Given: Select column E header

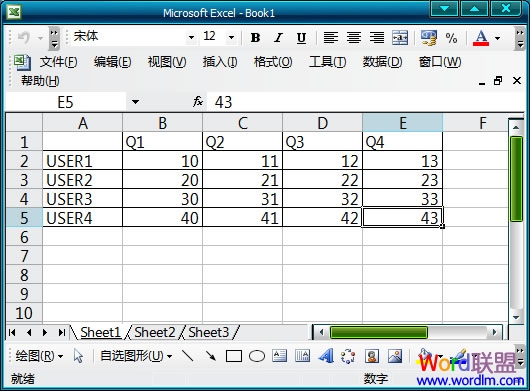Looking at the screenshot, I should [x=403, y=122].
